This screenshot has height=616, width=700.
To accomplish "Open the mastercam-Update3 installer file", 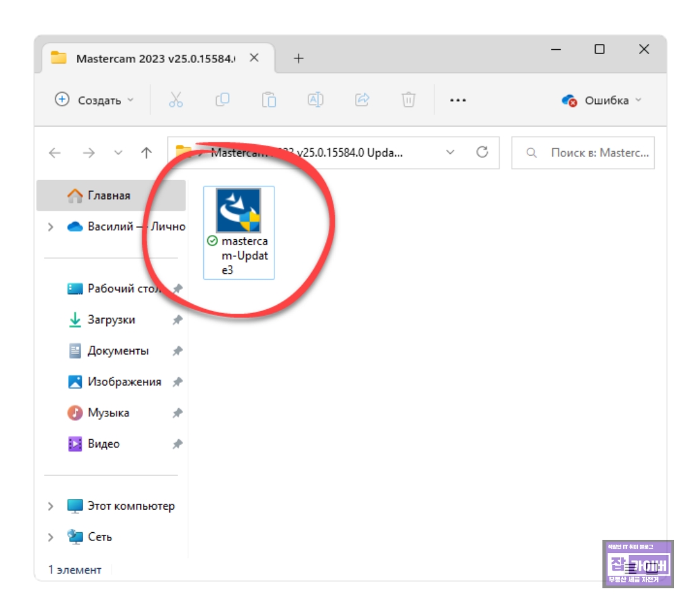I will pos(239,232).
